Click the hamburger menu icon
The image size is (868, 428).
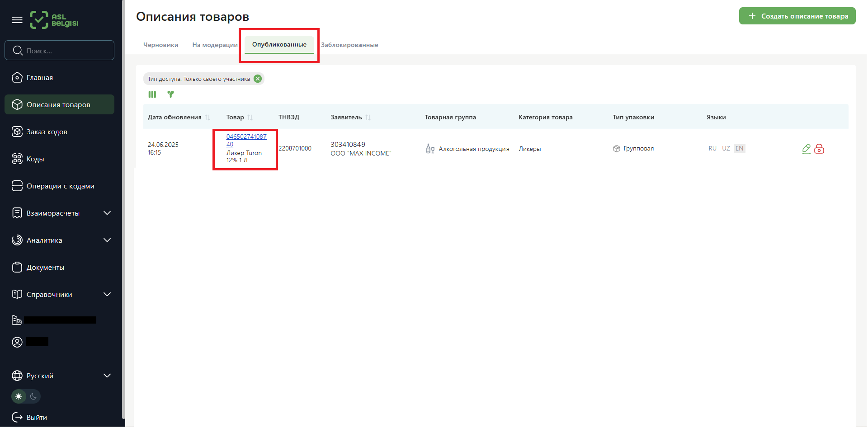[17, 20]
